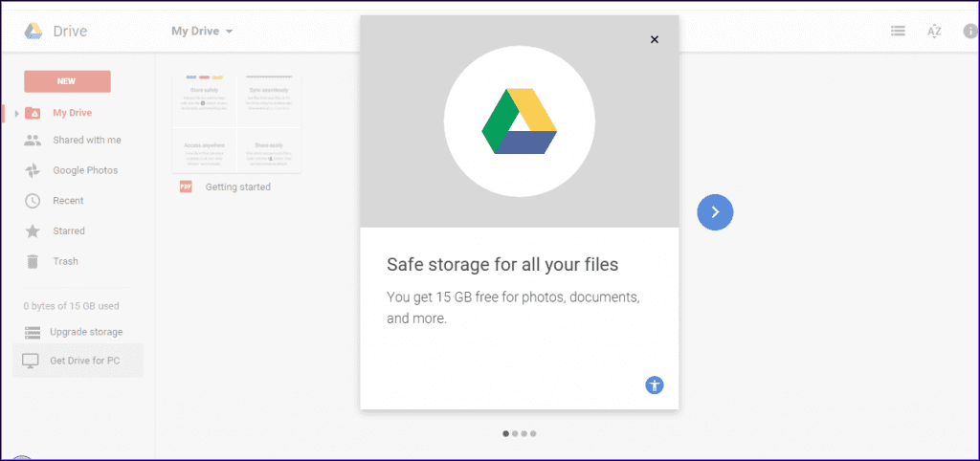Screen dimensions: 980x461
Task: Open the Getting started thumbnail
Action: point(237,123)
